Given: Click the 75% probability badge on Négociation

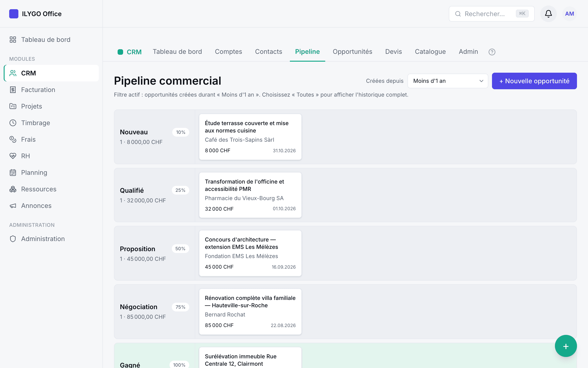Looking at the screenshot, I should tap(180, 307).
